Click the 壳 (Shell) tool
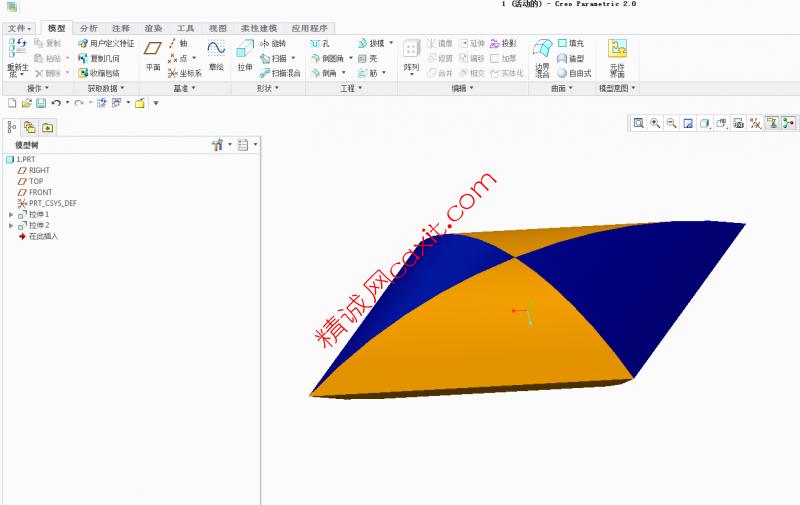Viewport: 800px width, 505px height. [x=368, y=59]
